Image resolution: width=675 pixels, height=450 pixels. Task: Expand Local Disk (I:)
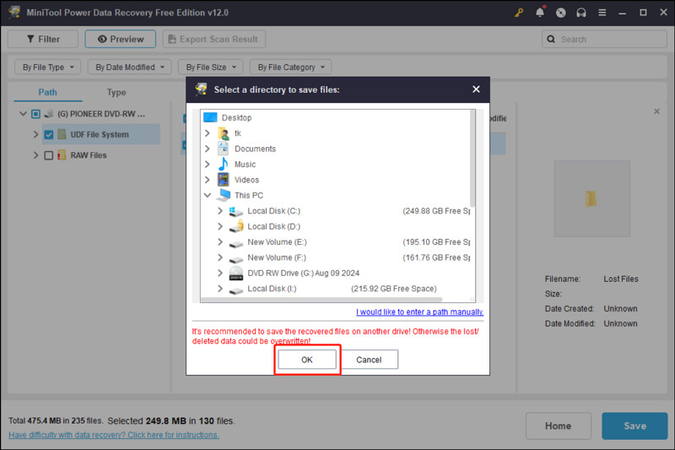tap(220, 288)
